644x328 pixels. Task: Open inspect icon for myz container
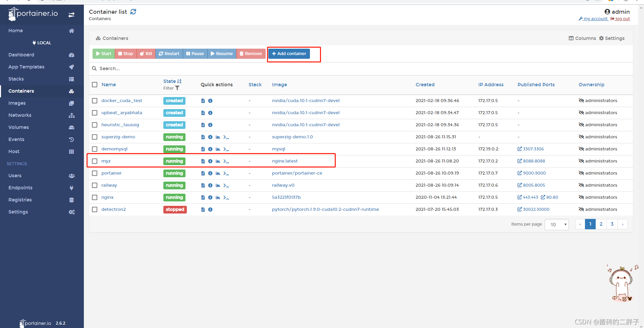[210, 161]
